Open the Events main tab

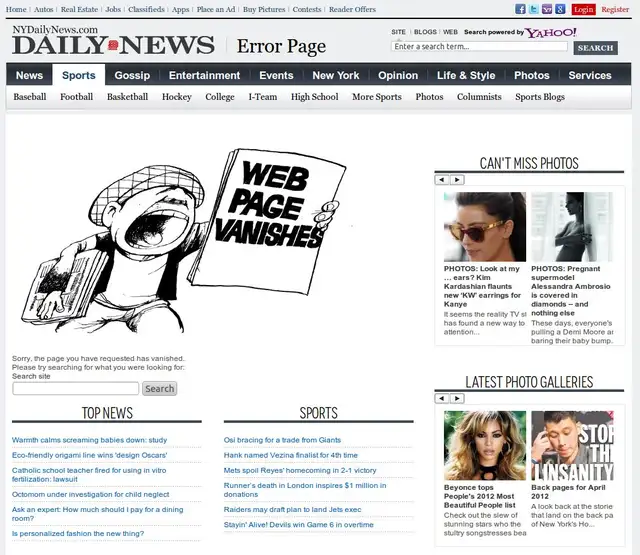coord(276,75)
